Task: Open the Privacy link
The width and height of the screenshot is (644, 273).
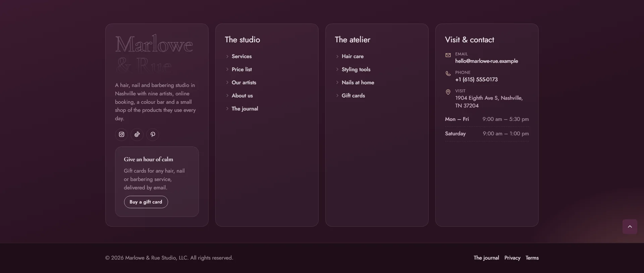Action: click(x=512, y=258)
